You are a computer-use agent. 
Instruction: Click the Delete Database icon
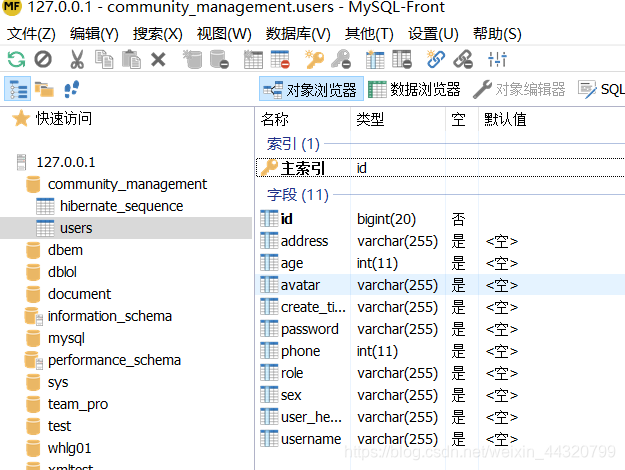(219, 60)
